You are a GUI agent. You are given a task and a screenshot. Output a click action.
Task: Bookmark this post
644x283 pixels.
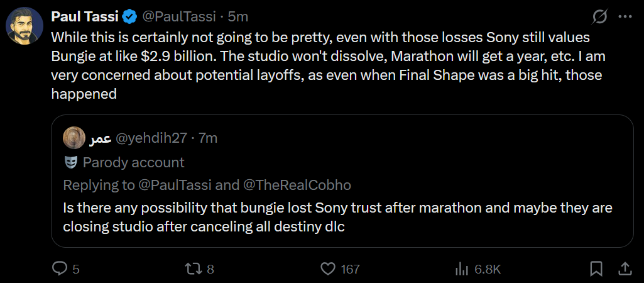pos(596,269)
